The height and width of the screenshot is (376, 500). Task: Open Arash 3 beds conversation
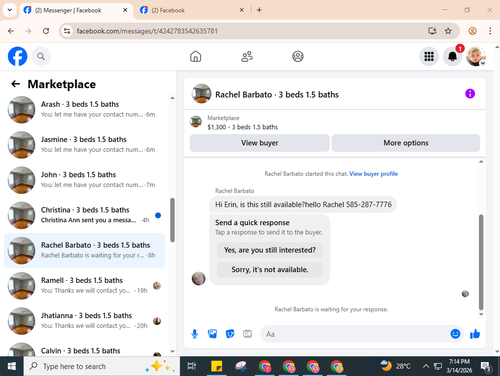[84, 110]
